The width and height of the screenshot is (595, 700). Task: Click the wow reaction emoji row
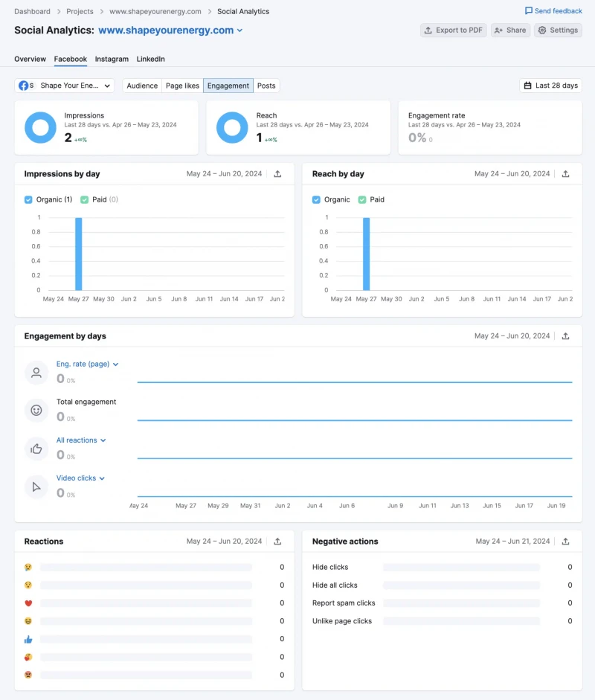154,585
